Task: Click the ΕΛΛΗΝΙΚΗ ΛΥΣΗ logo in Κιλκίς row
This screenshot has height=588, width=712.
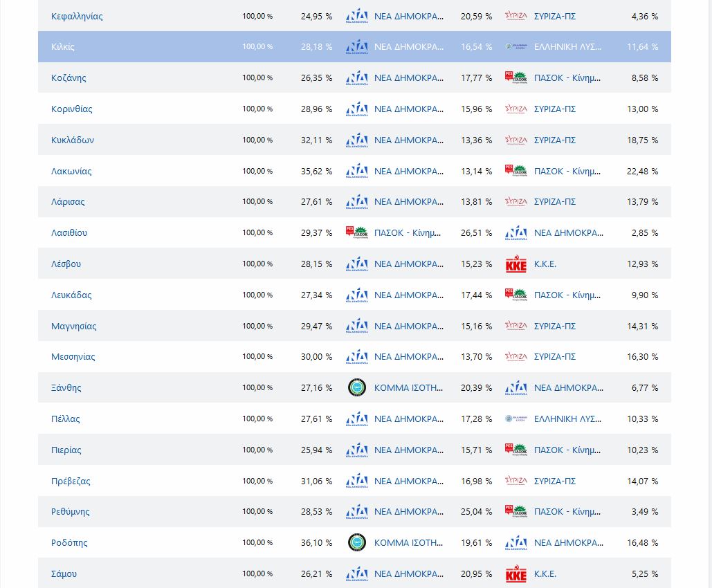Action: (515, 47)
